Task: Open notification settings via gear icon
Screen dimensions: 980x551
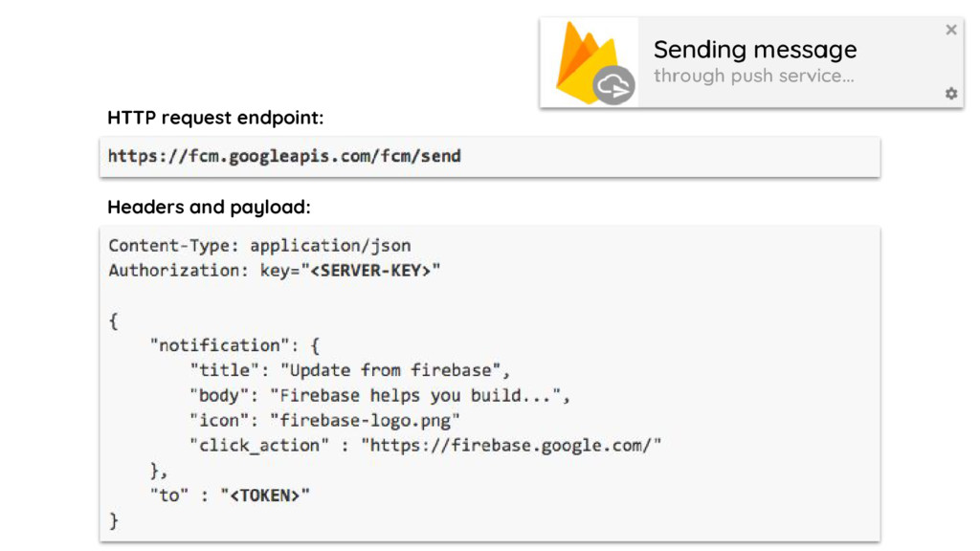Action: [x=950, y=94]
